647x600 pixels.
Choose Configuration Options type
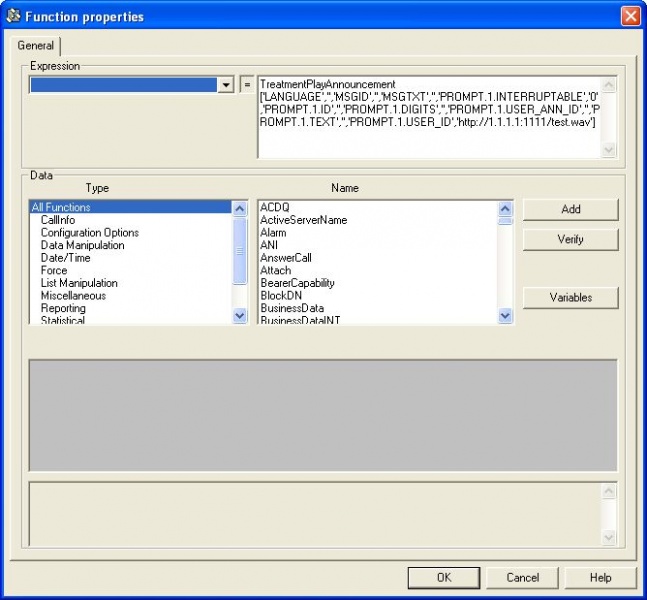tap(89, 233)
